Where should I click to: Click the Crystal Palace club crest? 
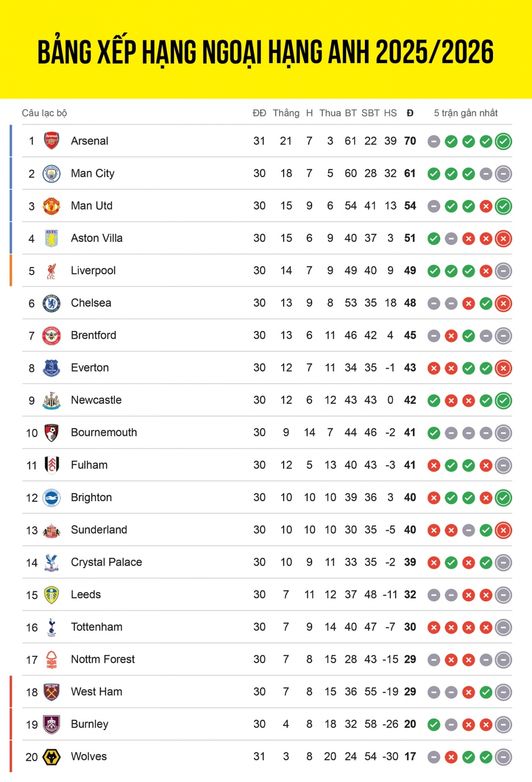tap(51, 562)
